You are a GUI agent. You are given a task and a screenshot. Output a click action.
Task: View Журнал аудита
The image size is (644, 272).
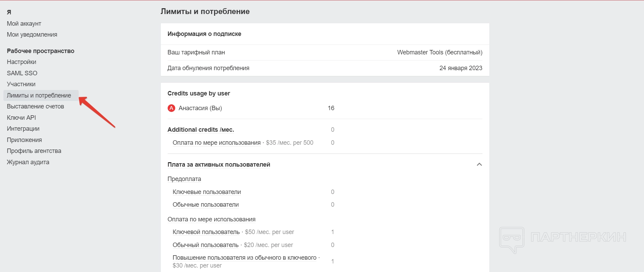point(28,162)
